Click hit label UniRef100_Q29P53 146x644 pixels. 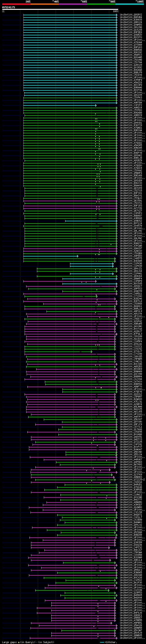[131, 593]
